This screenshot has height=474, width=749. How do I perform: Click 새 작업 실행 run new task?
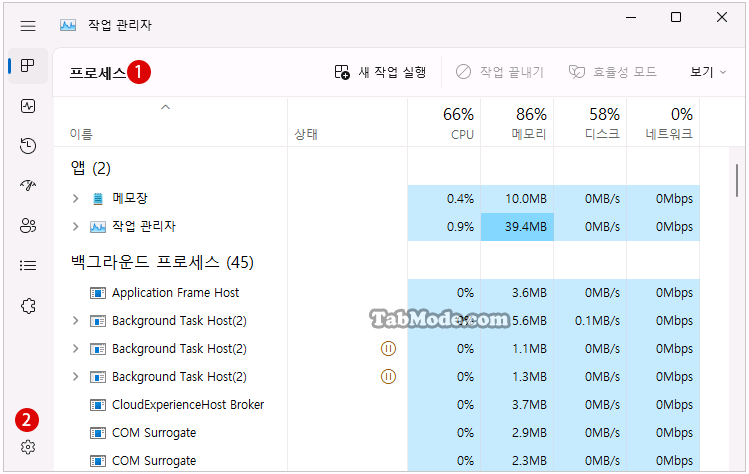(x=380, y=72)
